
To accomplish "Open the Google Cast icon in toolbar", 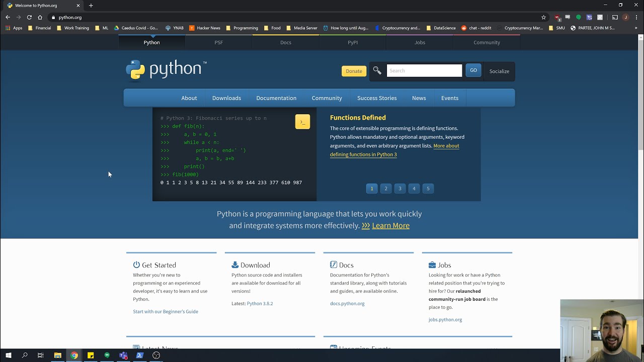I will [615, 17].
